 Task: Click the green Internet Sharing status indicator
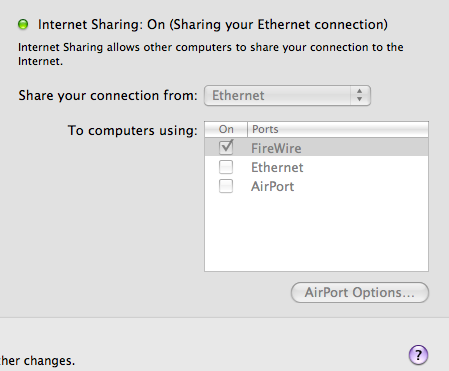[23, 24]
